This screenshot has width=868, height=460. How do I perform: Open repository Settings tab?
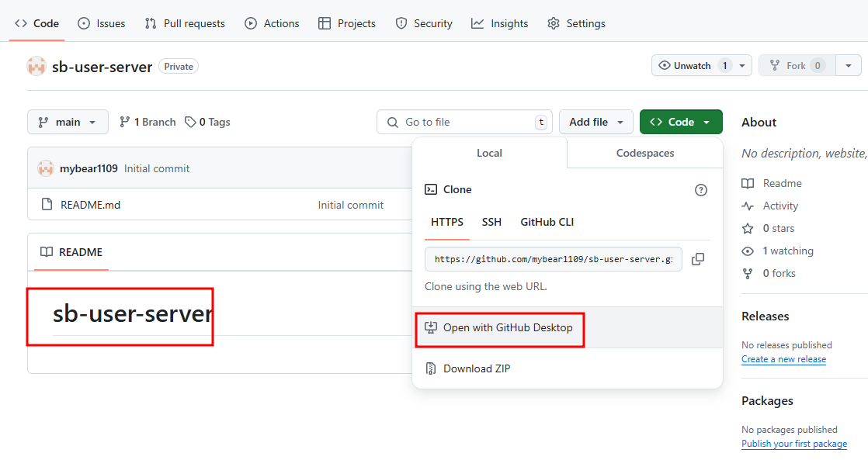[576, 23]
